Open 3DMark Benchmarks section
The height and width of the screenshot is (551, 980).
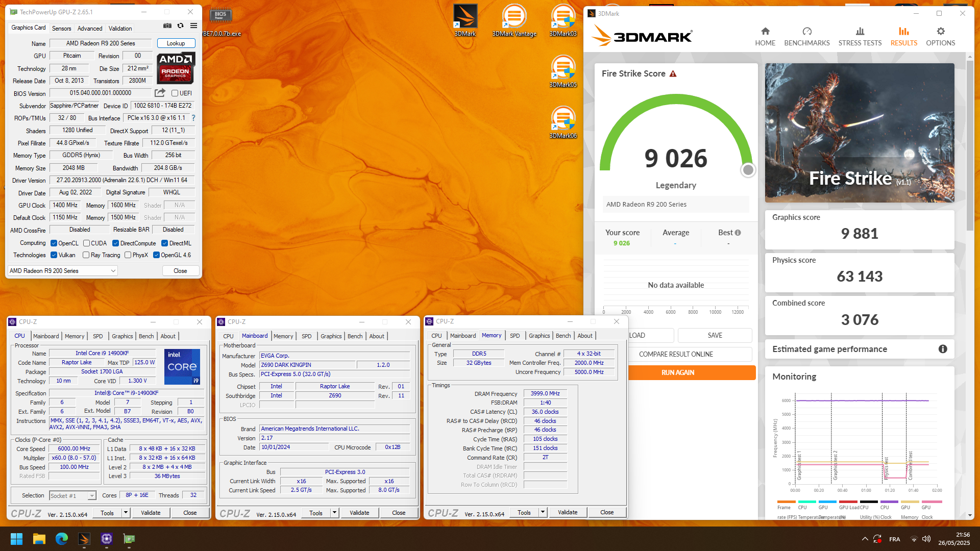pyautogui.click(x=807, y=37)
